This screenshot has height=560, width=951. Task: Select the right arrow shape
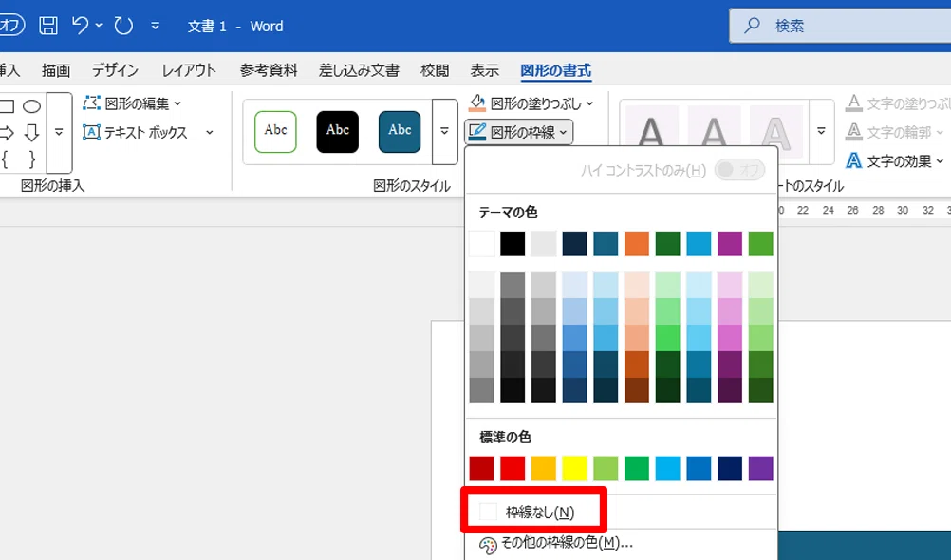(7, 132)
